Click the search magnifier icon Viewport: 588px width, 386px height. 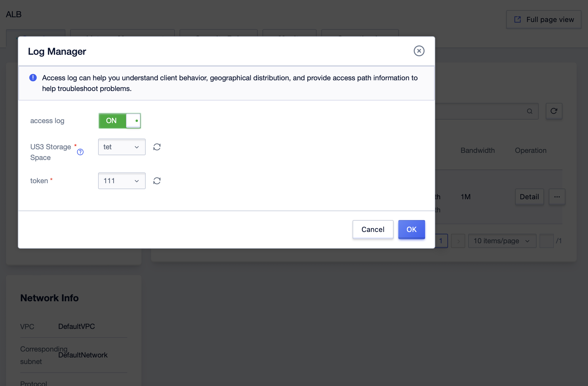pos(529,111)
